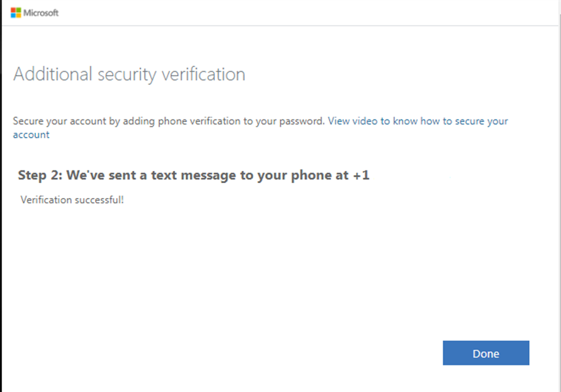
Task: Click the blue "account" link text on second line
Action: click(31, 134)
